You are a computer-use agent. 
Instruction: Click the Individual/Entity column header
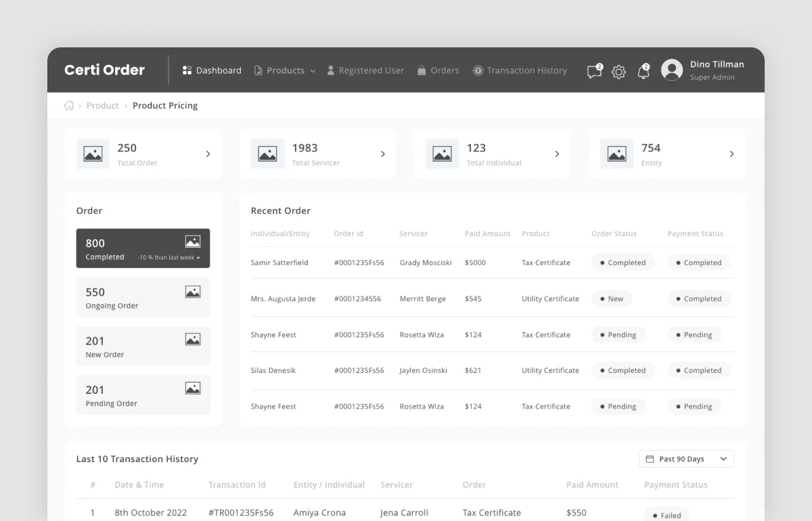tap(280, 233)
